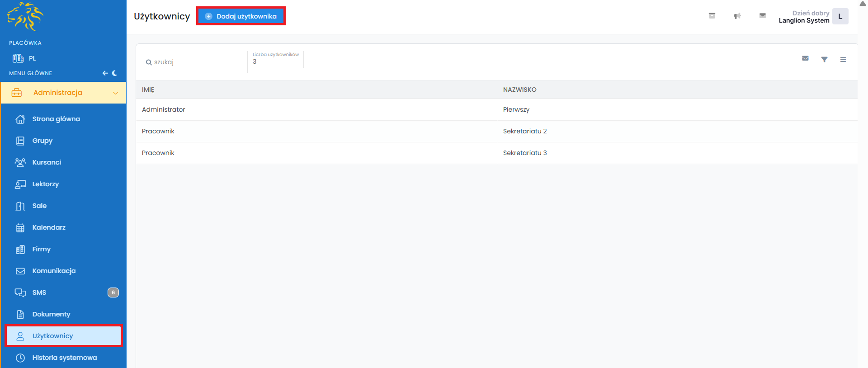
Task: Click the Langlion lion logo
Action: pos(25,17)
